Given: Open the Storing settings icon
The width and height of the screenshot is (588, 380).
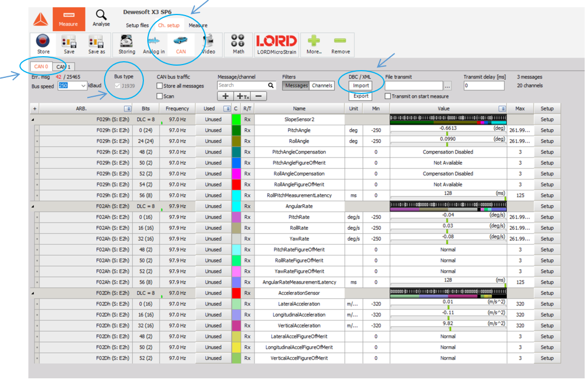Looking at the screenshot, I should [127, 45].
